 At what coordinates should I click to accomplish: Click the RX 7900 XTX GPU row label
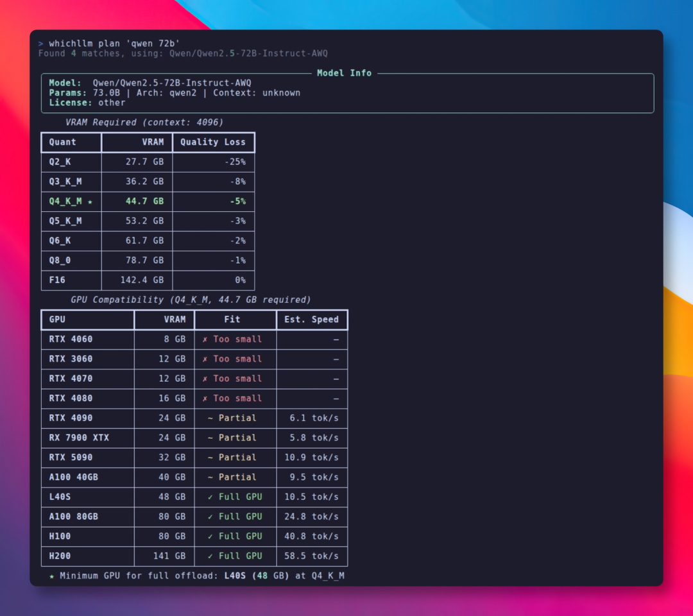point(79,438)
